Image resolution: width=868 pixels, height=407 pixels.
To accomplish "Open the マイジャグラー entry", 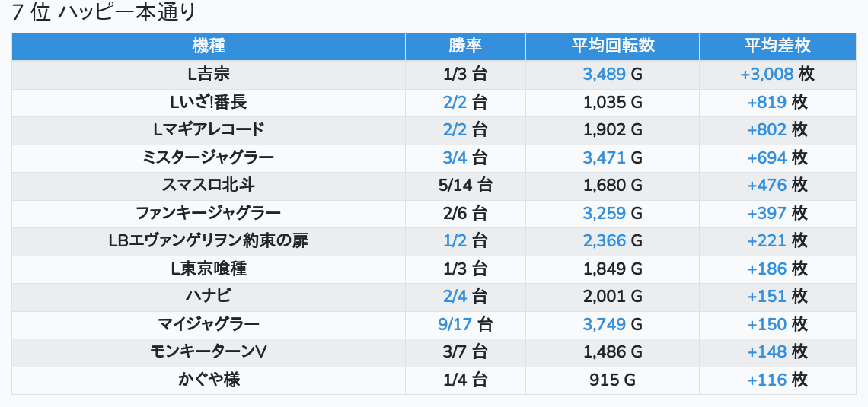I will [209, 325].
